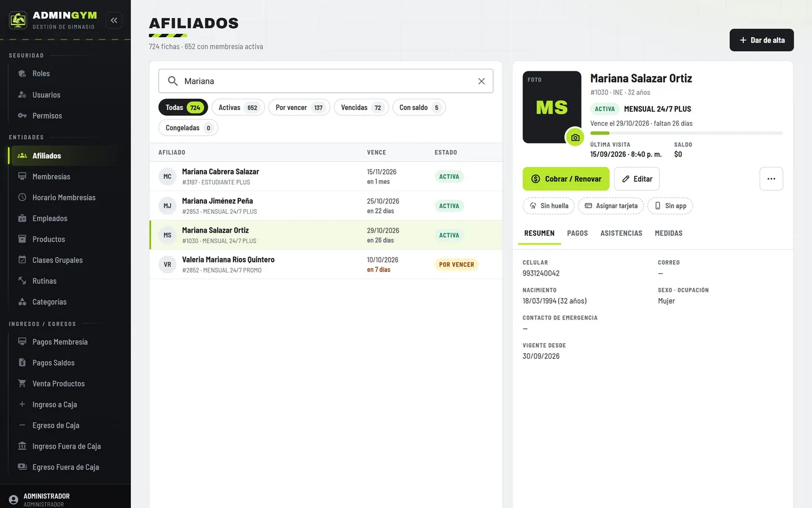This screenshot has width=812, height=508.
Task: Click the Membresías sidebar icon
Action: coord(22,177)
